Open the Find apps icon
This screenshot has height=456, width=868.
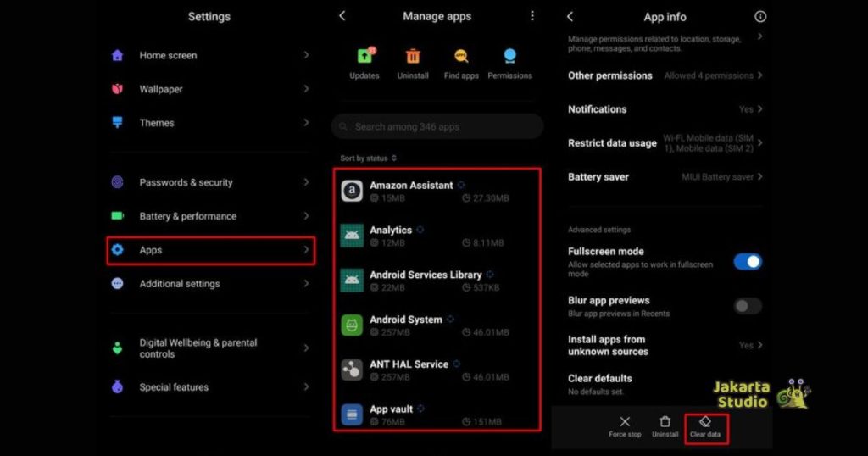click(461, 56)
